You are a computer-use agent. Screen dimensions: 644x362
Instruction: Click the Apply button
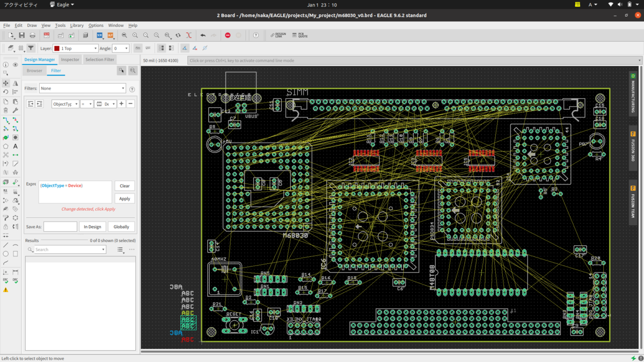[x=125, y=198]
